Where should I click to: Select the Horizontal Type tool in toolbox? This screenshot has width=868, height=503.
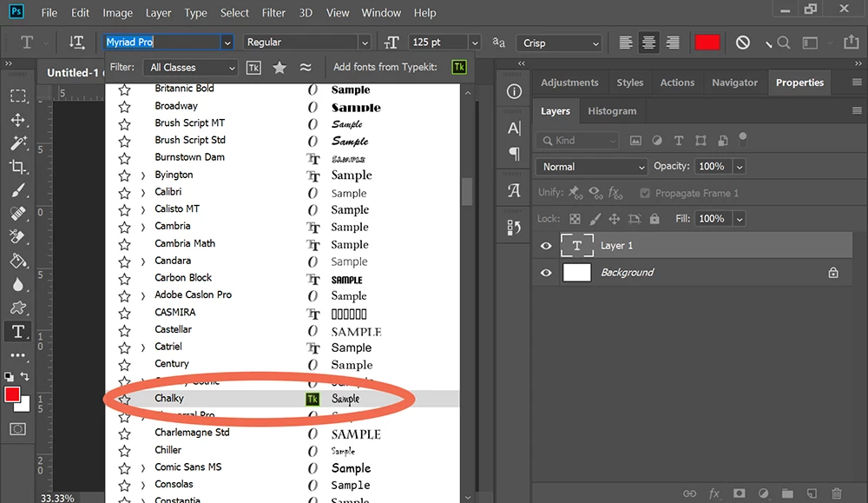pos(17,331)
